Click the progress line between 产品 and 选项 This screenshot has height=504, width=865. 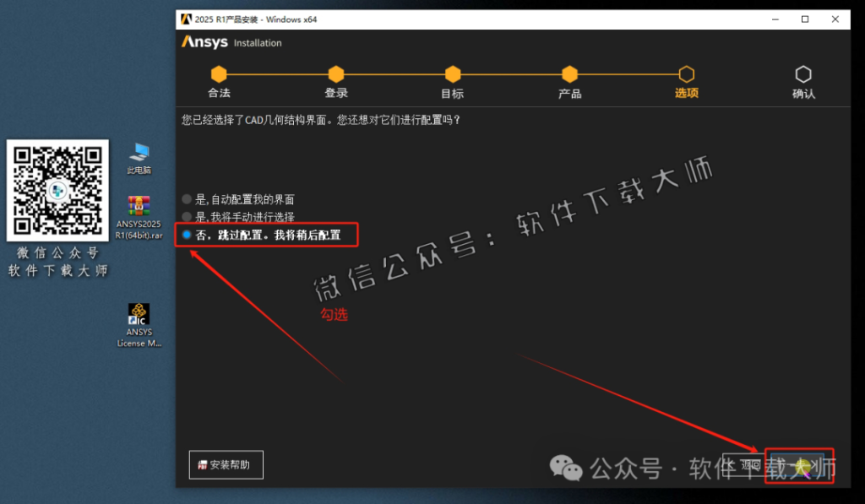pos(627,74)
